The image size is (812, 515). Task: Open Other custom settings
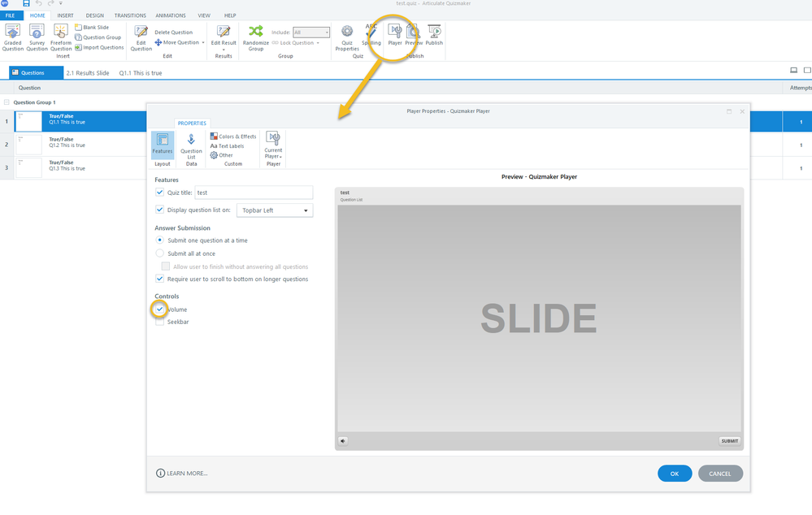click(221, 155)
